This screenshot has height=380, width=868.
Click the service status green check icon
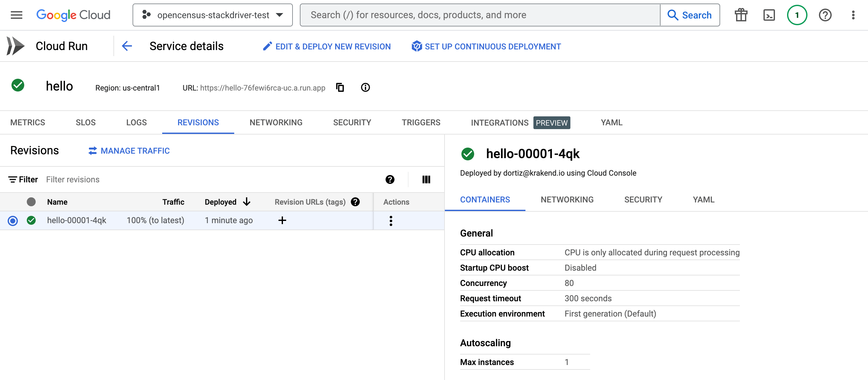click(18, 85)
